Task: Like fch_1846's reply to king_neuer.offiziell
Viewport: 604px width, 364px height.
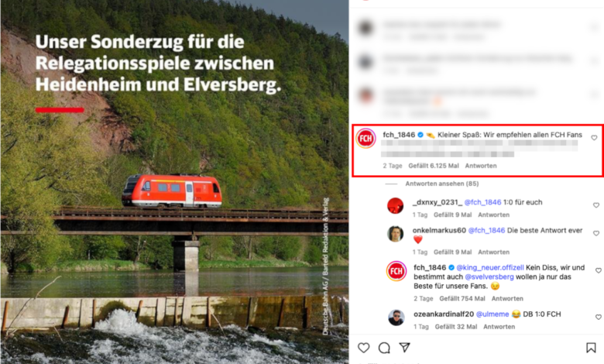Action: pos(599,271)
